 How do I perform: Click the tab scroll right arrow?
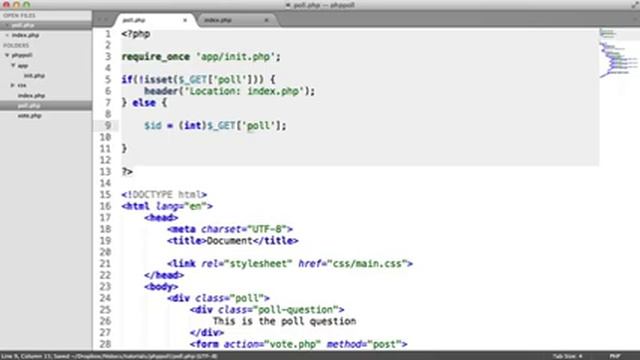[107, 20]
